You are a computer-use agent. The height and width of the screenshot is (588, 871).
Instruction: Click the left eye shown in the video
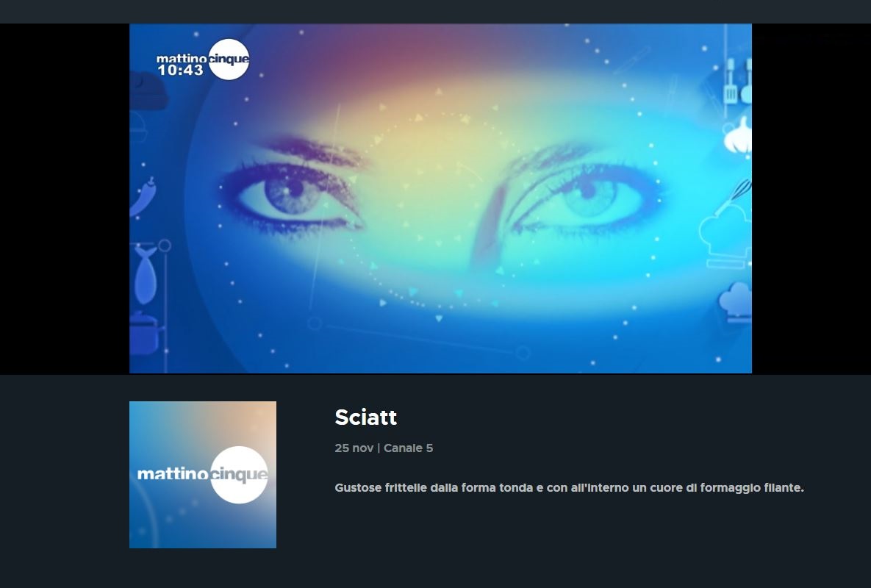(293, 194)
